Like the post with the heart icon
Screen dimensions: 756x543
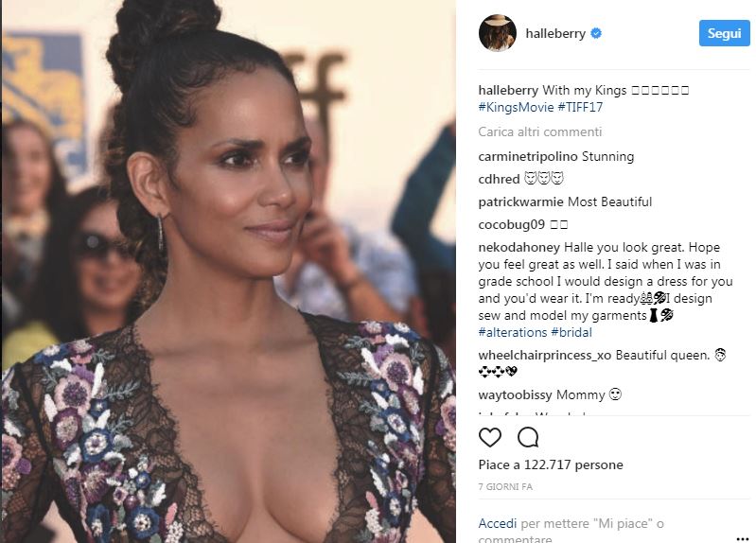point(490,437)
